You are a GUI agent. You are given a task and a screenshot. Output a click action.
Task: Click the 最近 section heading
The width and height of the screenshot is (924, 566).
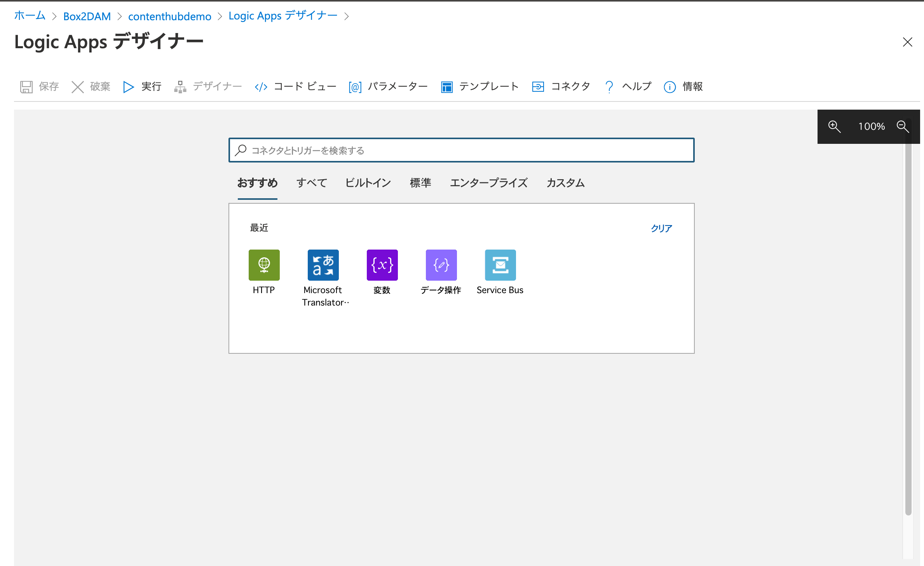259,228
